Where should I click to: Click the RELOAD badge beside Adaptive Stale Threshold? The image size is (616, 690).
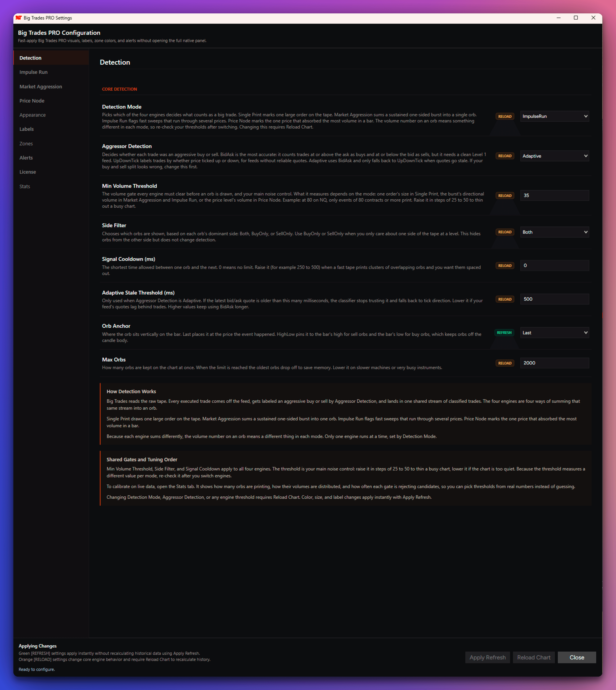click(x=505, y=299)
